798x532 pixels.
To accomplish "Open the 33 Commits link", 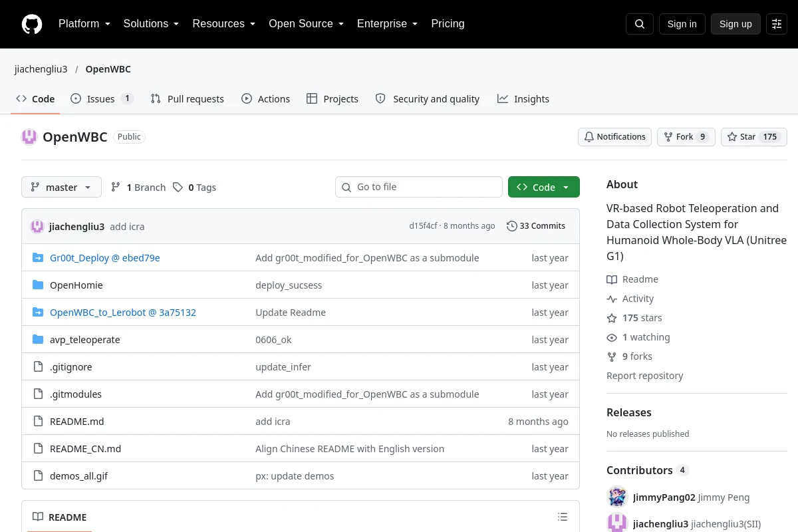I will click(536, 226).
